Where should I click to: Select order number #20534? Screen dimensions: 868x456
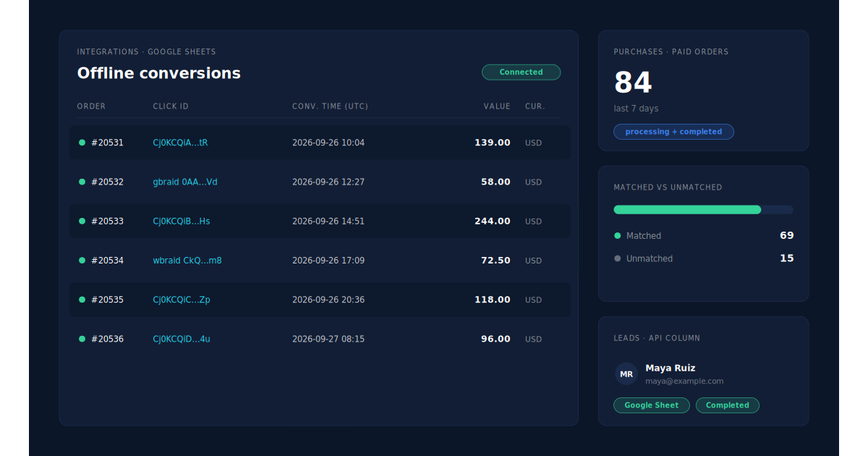108,260
